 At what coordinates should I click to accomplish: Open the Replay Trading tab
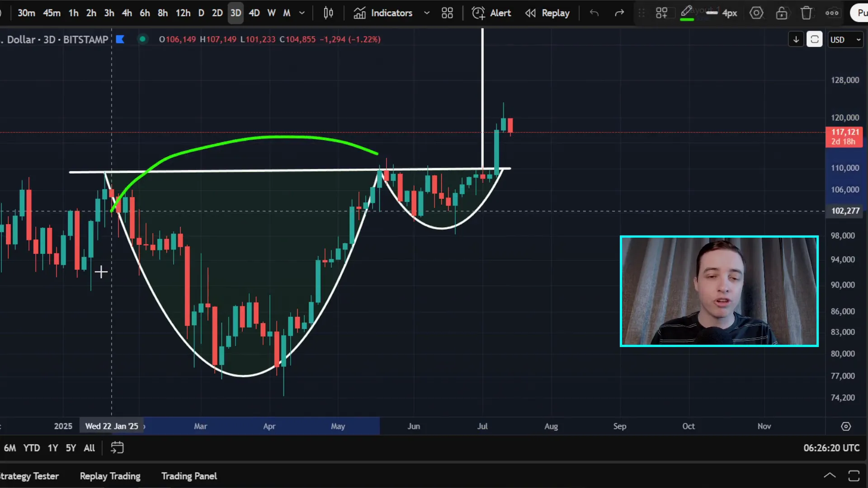tap(110, 476)
